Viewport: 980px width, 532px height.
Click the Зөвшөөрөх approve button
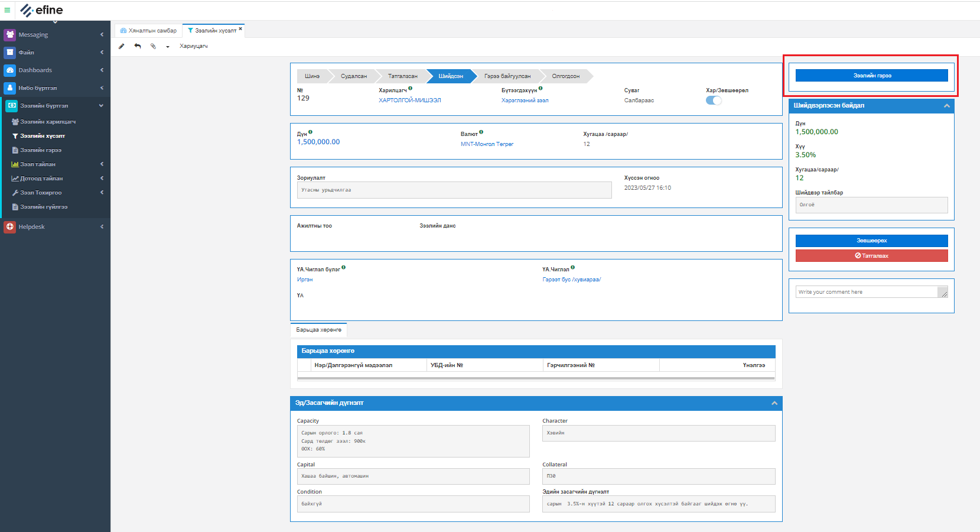871,241
